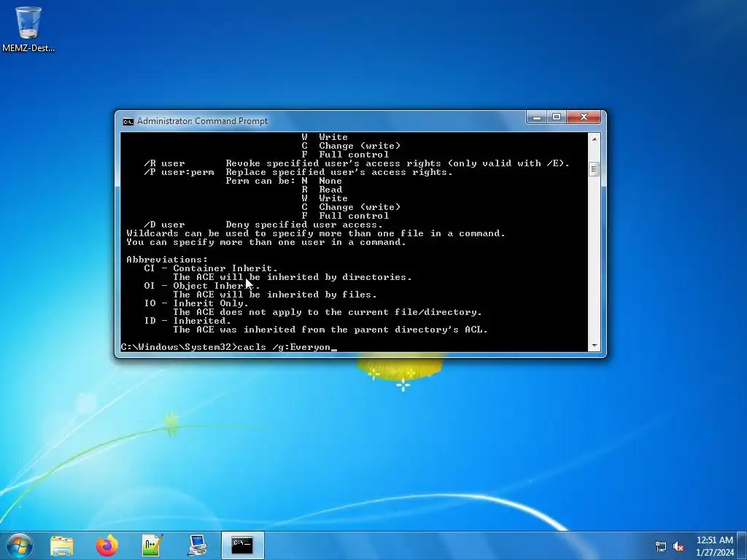
Task: Click the 'IO - Inherit Only.' line
Action: pyautogui.click(x=196, y=303)
